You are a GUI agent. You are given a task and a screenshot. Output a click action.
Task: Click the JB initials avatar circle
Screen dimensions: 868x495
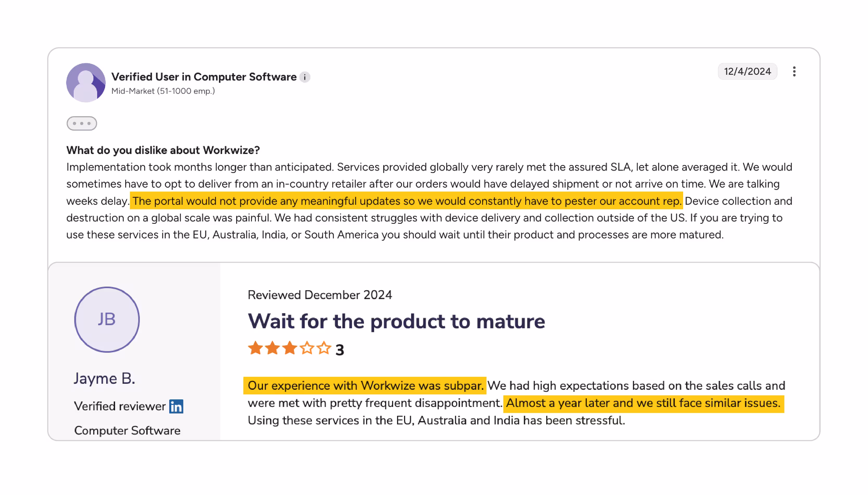pyautogui.click(x=107, y=320)
